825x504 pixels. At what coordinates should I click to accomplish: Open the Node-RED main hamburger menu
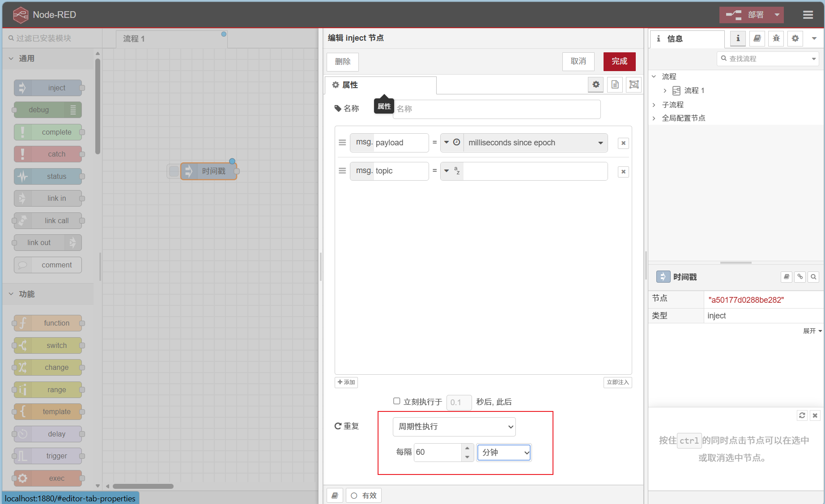[x=808, y=15]
